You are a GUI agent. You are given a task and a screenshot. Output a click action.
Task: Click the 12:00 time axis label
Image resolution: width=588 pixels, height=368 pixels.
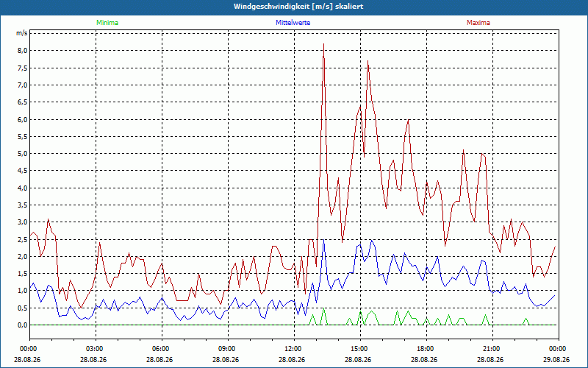(x=295, y=349)
